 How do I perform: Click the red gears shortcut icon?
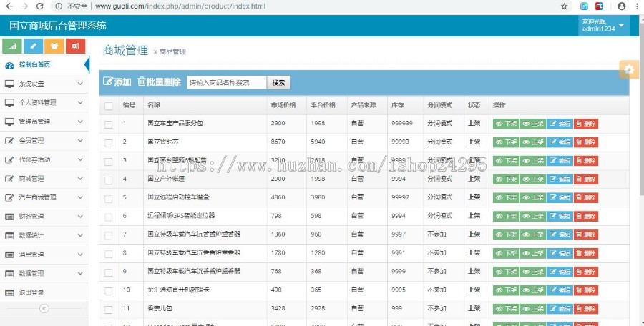(76, 46)
